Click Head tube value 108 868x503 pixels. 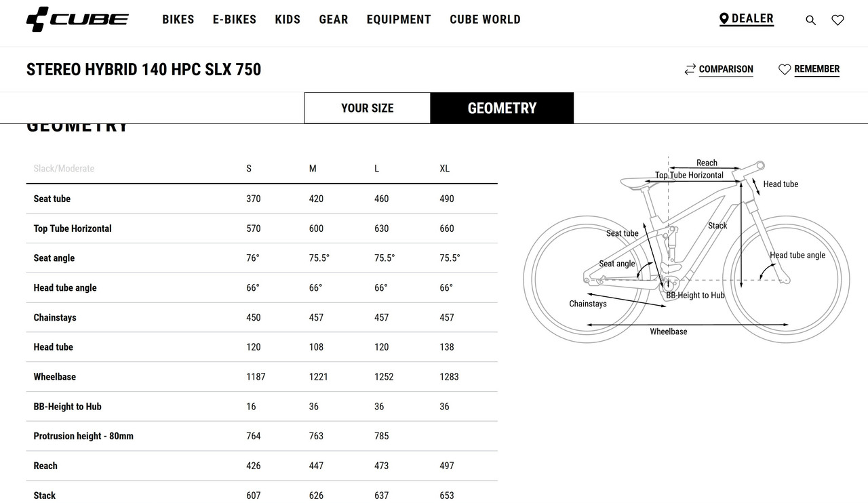pos(317,347)
